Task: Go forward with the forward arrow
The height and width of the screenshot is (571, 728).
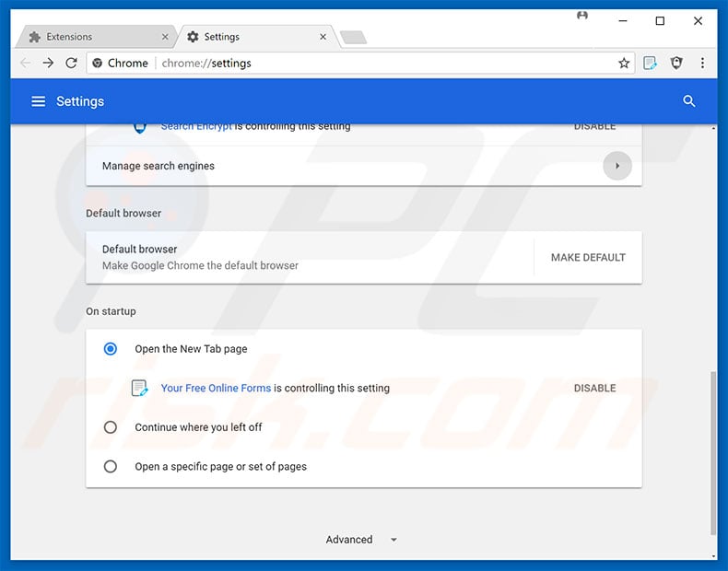Action: click(48, 63)
